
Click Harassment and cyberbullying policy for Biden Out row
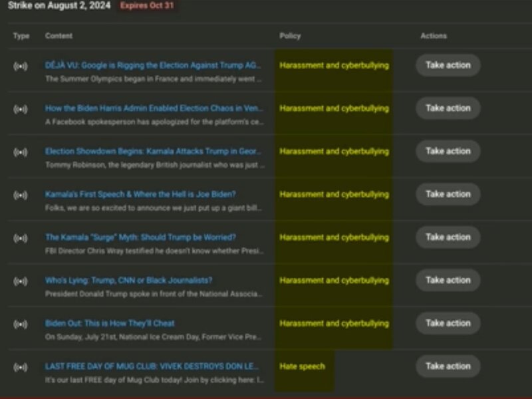334,324
